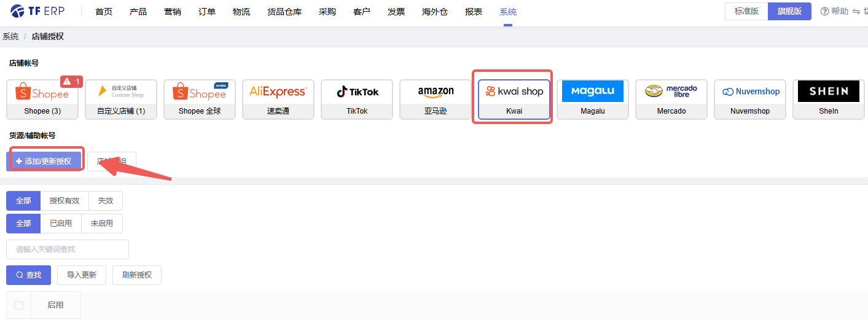This screenshot has height=320, width=868.
Task: Select the 自定义店铺 (1) custom shop card
Action: pyautogui.click(x=121, y=100)
